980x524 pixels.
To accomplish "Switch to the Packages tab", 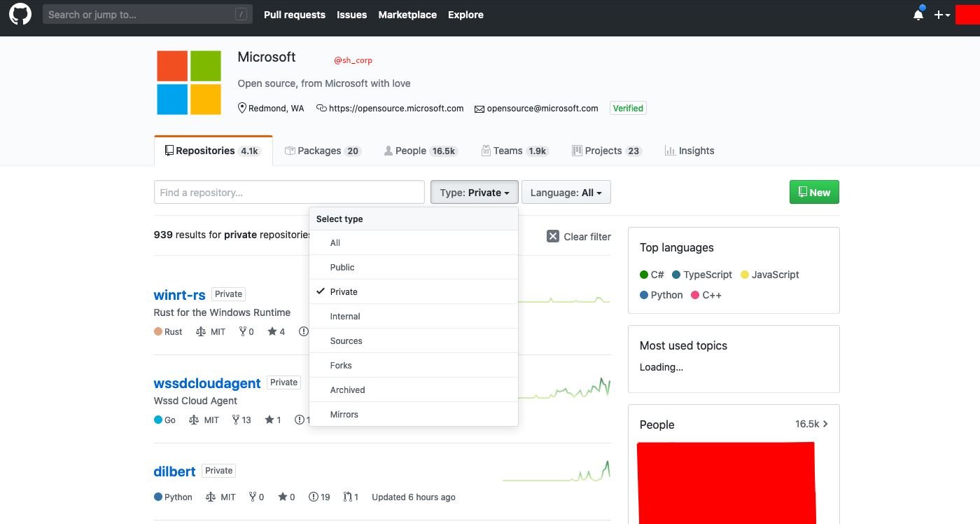I will 323,151.
